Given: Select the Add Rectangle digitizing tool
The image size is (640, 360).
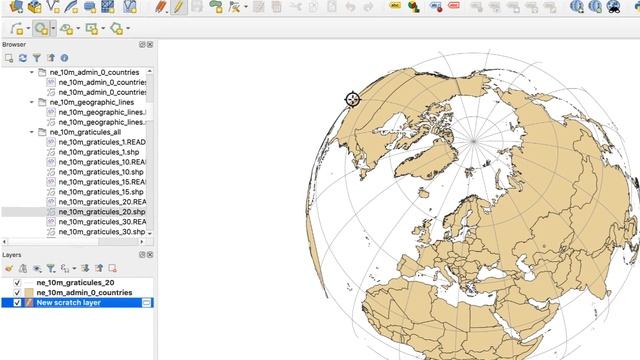Looking at the screenshot, I should point(91,29).
